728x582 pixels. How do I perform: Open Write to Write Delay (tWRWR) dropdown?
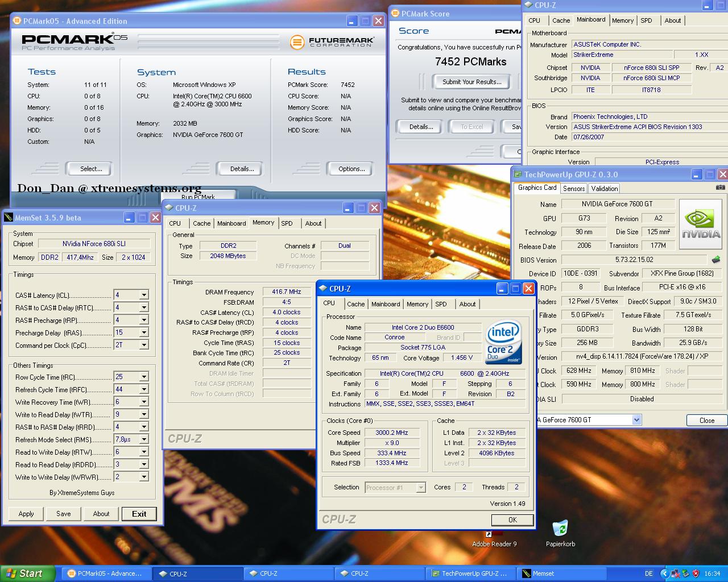pos(144,477)
